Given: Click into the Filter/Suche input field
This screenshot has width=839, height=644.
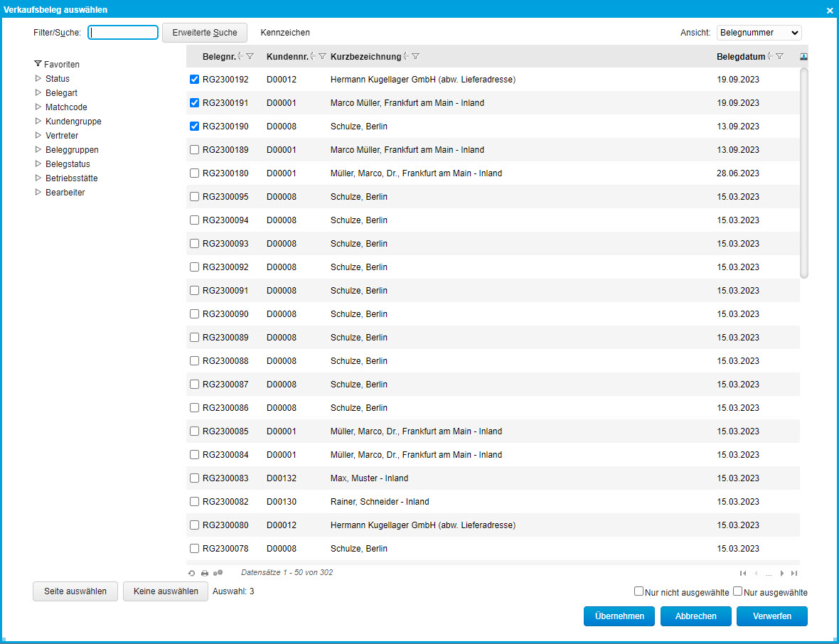Looking at the screenshot, I should [x=123, y=33].
